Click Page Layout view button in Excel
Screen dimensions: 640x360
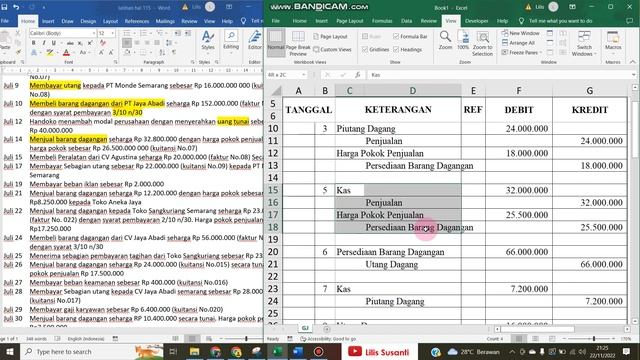[330, 36]
